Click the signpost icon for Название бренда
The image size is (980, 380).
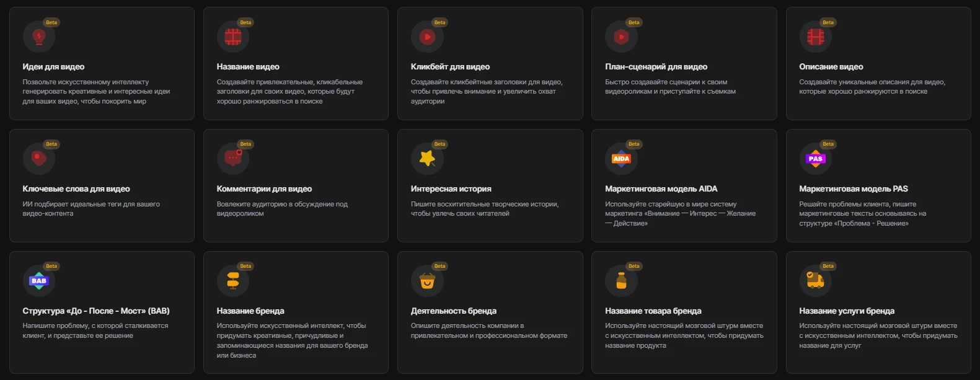[x=233, y=281]
